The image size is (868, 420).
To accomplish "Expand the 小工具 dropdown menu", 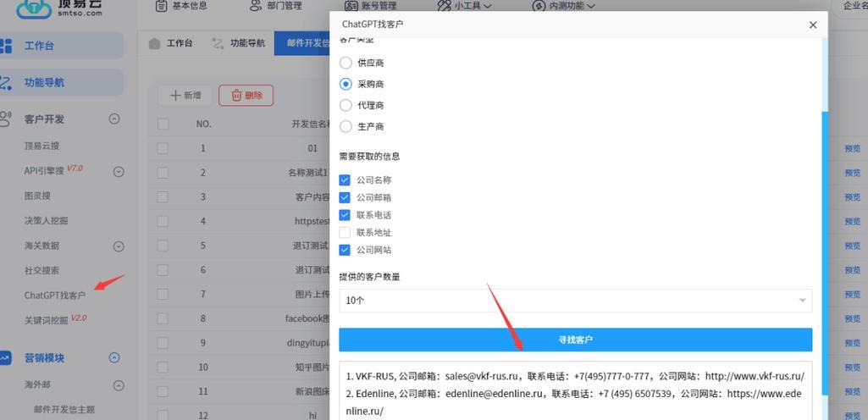I will [465, 6].
